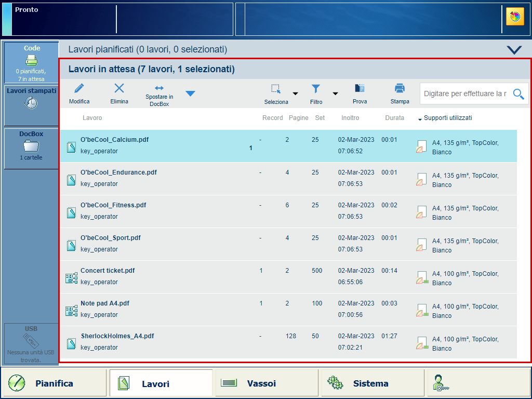Click the media icon in O'beCool_Calcium.pdf row
Image resolution: width=532 pixels, height=399 pixels.
[421, 147]
